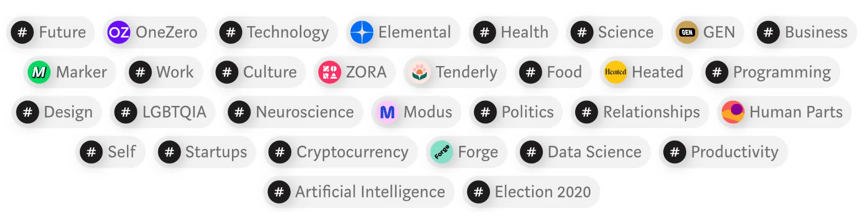Select the Technology topic tag
This screenshot has width=868, height=219.
click(x=288, y=33)
